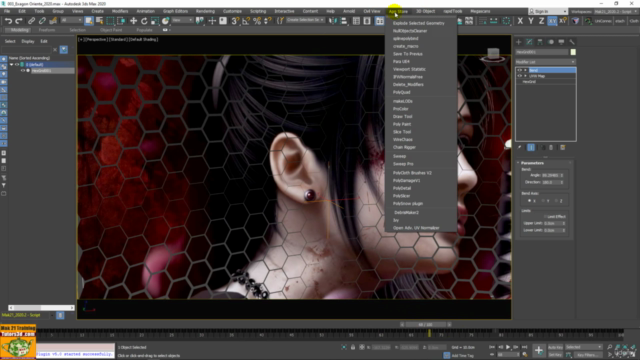Click HexGrid001 object color swatch
Image resolution: width=640 pixels, height=360 pixels.
coord(573,52)
